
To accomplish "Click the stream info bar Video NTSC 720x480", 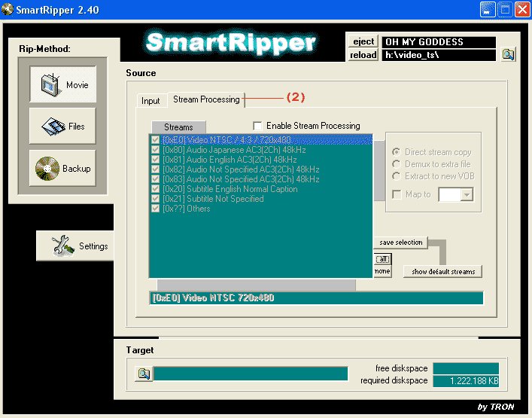I will [x=316, y=297].
